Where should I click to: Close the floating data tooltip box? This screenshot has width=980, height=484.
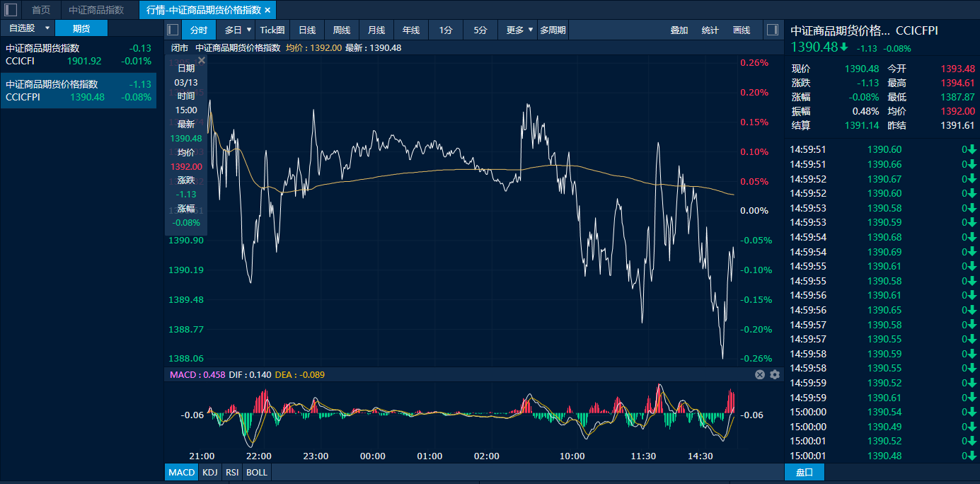[202, 61]
